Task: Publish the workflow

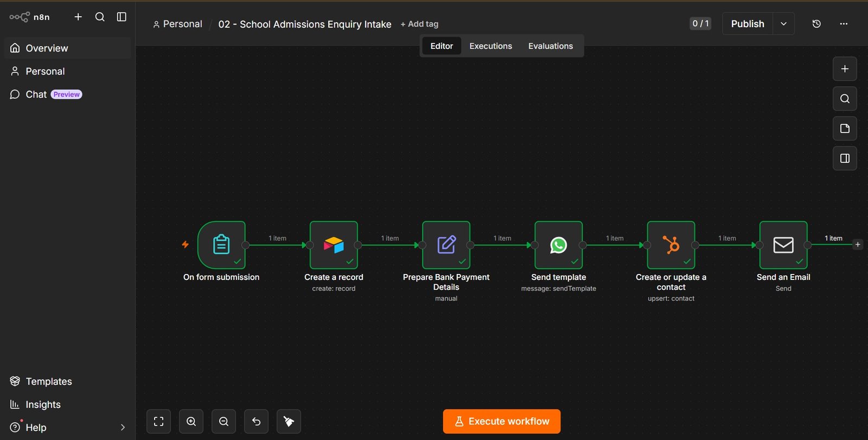Action: [x=748, y=24]
